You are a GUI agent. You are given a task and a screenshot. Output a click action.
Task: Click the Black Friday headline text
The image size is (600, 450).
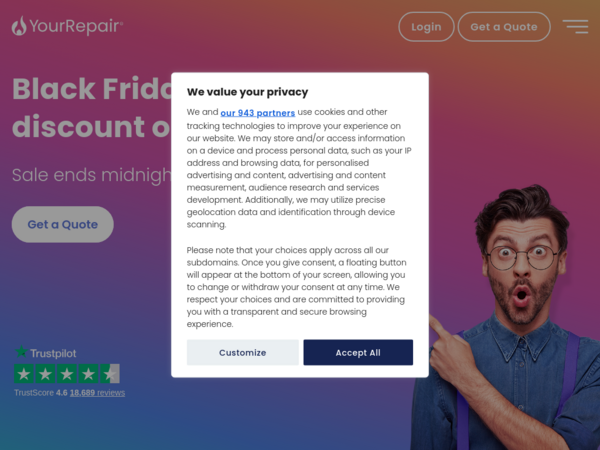(x=92, y=108)
